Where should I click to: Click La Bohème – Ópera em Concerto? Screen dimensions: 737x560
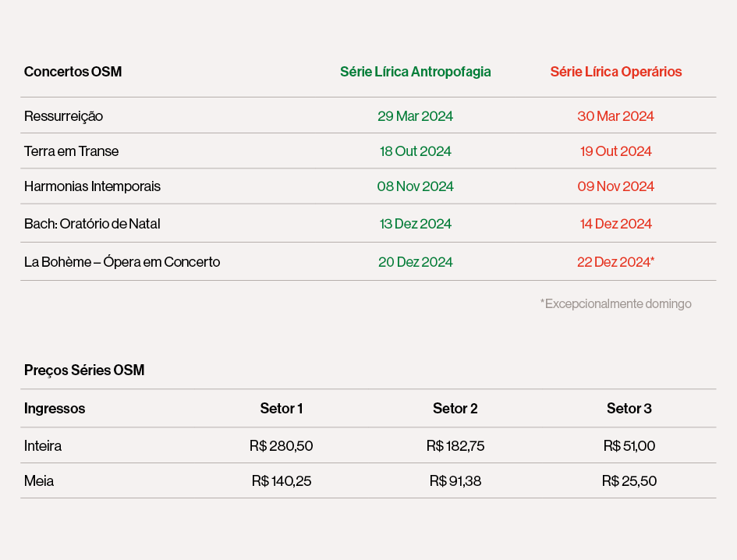[122, 261]
